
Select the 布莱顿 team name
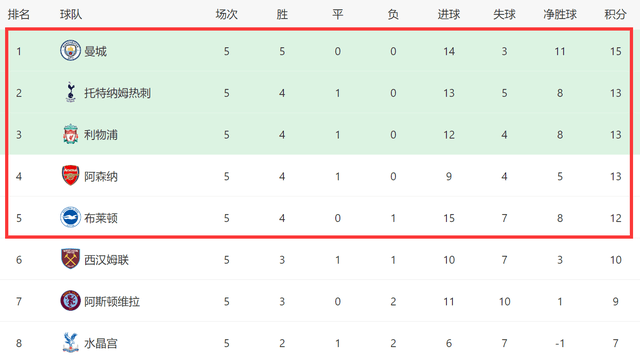pos(101,218)
